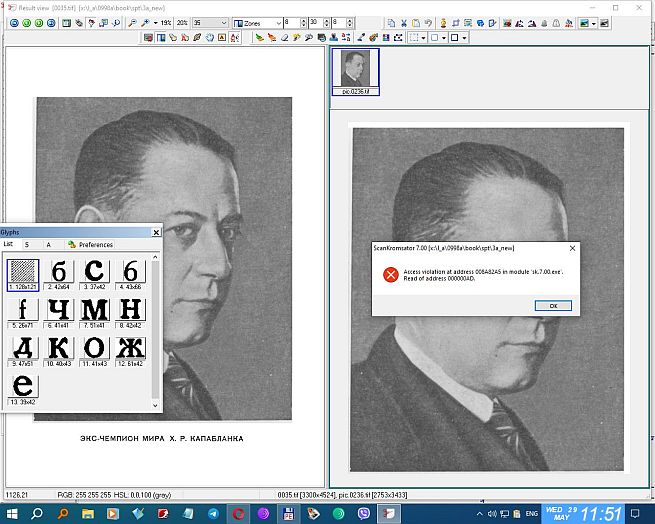Set zoom to 19% button
Viewport: 655px width, 524px height.
coord(166,23)
